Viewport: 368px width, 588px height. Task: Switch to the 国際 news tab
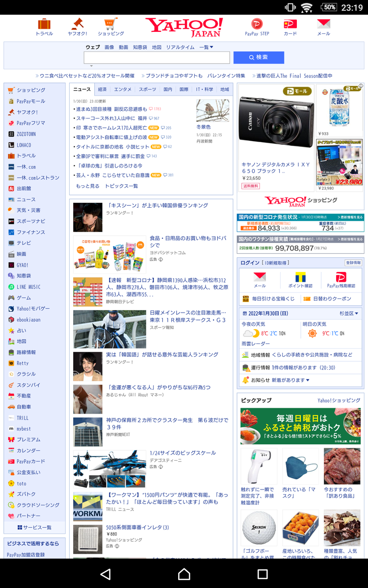[x=184, y=89]
